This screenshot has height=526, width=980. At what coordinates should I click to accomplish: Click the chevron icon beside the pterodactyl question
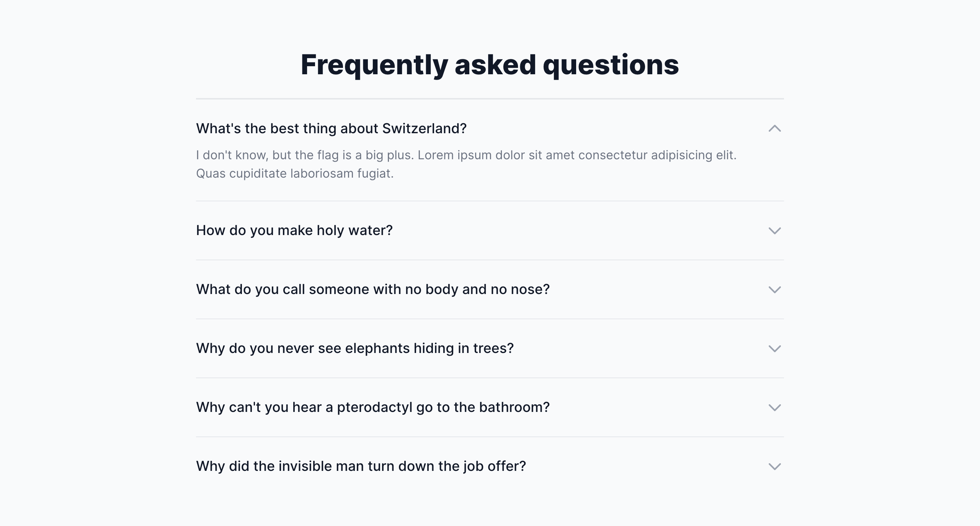pos(774,408)
